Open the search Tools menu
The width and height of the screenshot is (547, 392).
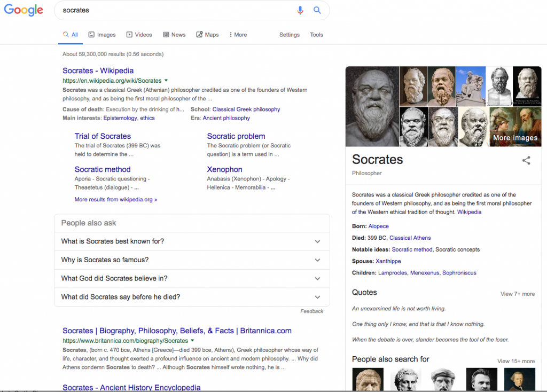[316, 35]
